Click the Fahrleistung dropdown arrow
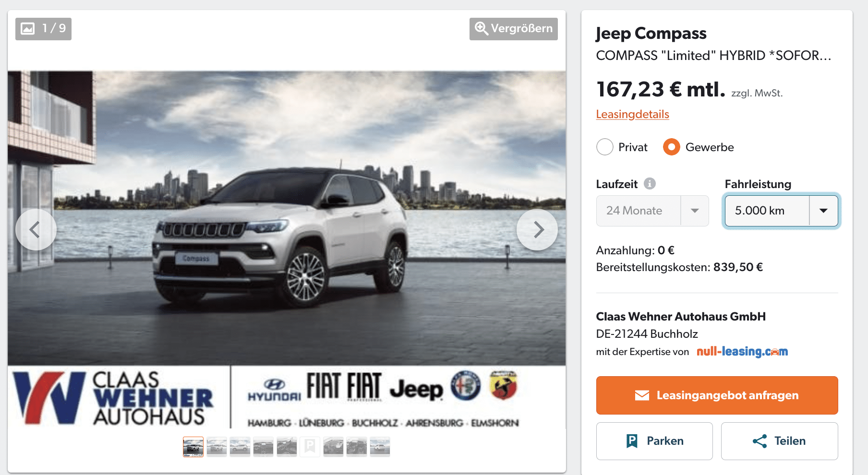868x475 pixels. [823, 211]
